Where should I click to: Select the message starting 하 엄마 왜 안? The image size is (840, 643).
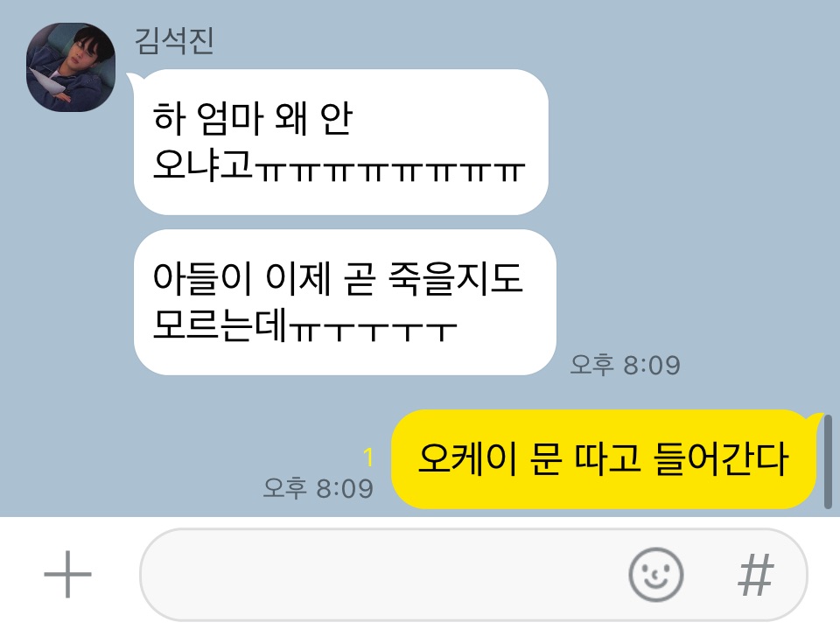click(x=340, y=142)
